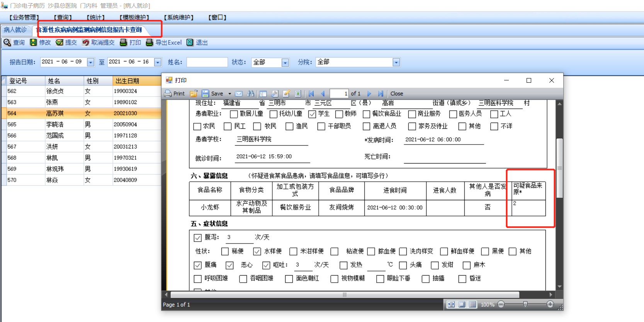The image size is (644, 322).
Task: Toggle the 呕吐 symptom checkbox
Action: (x=266, y=265)
